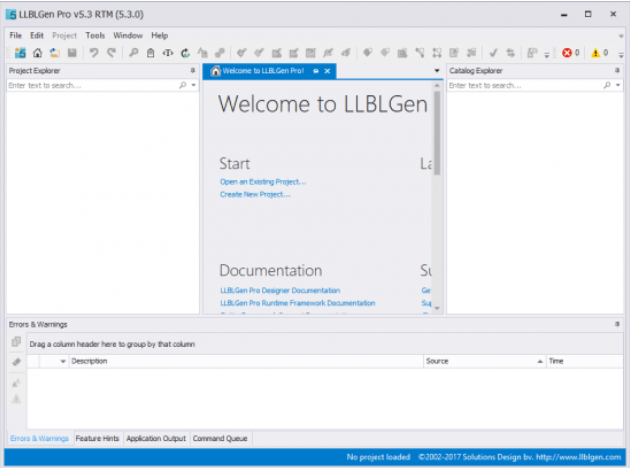The image size is (630, 468).
Task: Switch to the Feature Hints tab
Action: click(x=97, y=438)
